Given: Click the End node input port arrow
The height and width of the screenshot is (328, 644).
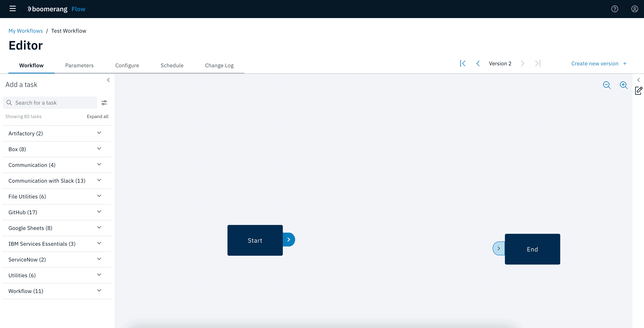Looking at the screenshot, I should [x=499, y=248].
